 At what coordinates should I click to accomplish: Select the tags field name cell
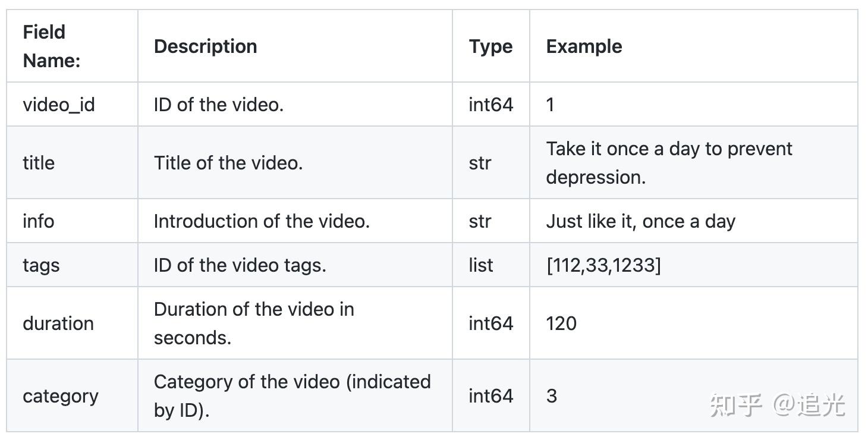pyautogui.click(x=72, y=265)
